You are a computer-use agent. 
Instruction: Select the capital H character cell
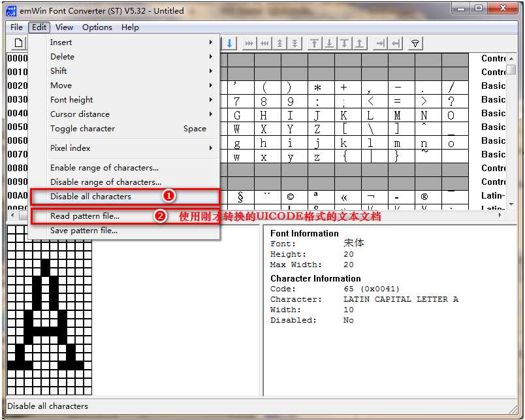tap(268, 116)
